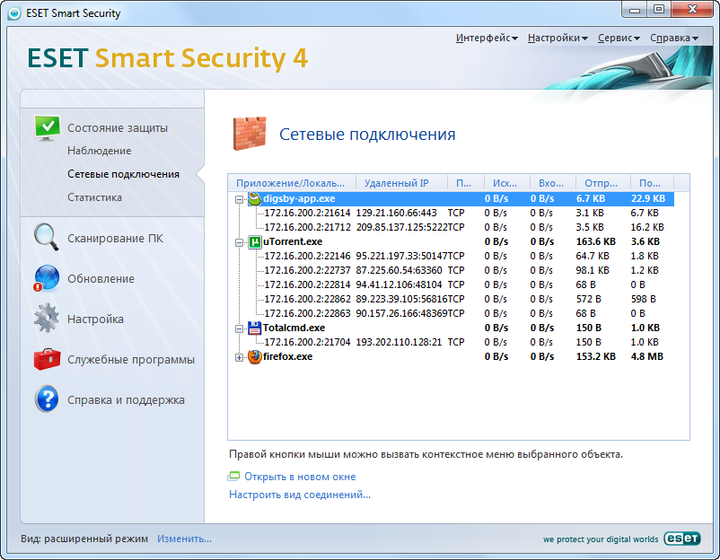Click the open-in-new-window icon
The width and height of the screenshot is (720, 560).
point(234,476)
